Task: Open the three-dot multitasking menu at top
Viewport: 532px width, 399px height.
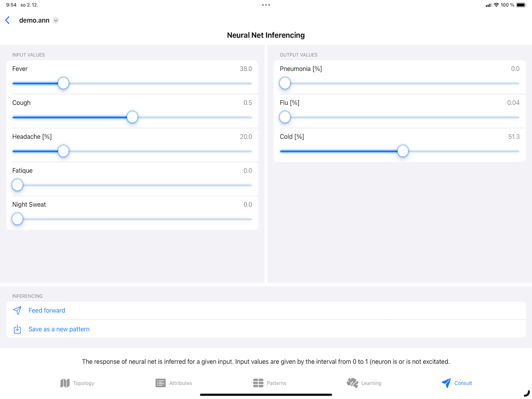Action: click(x=266, y=5)
